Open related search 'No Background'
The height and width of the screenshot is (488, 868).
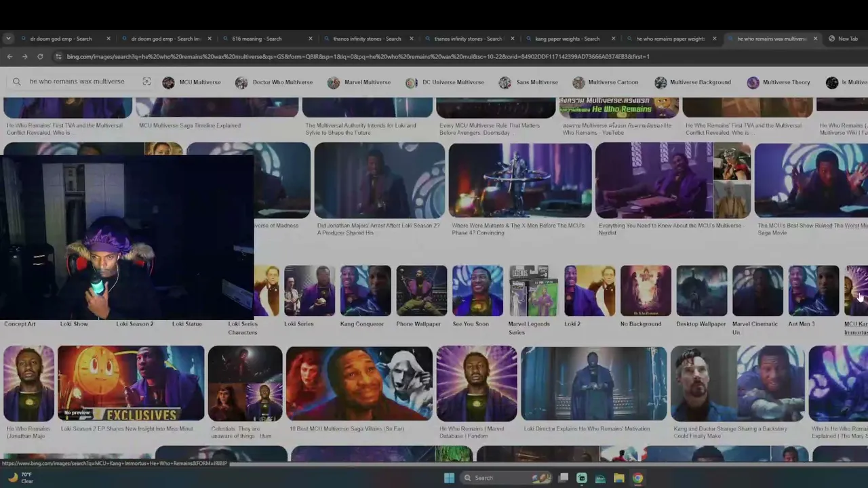click(646, 296)
